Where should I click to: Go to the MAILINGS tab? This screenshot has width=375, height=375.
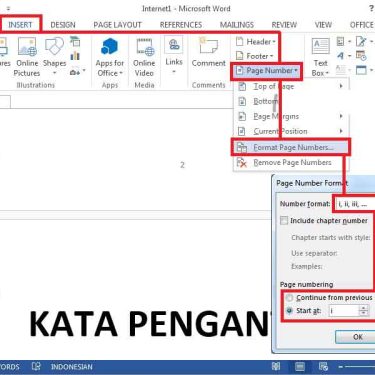click(237, 25)
